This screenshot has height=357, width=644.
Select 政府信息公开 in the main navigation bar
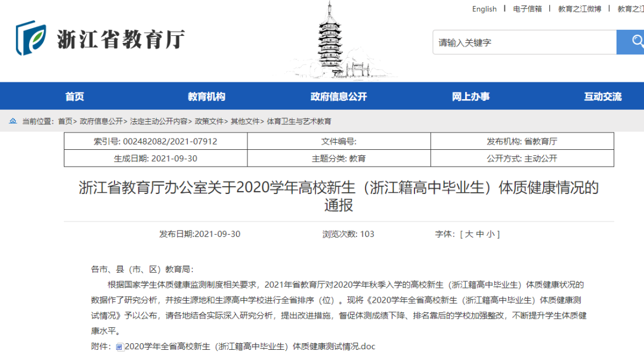pos(338,96)
